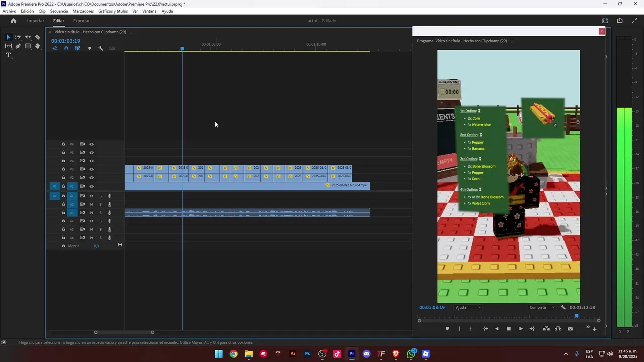The height and width of the screenshot is (362, 644).
Task: Go to Out point
Action: point(532,329)
